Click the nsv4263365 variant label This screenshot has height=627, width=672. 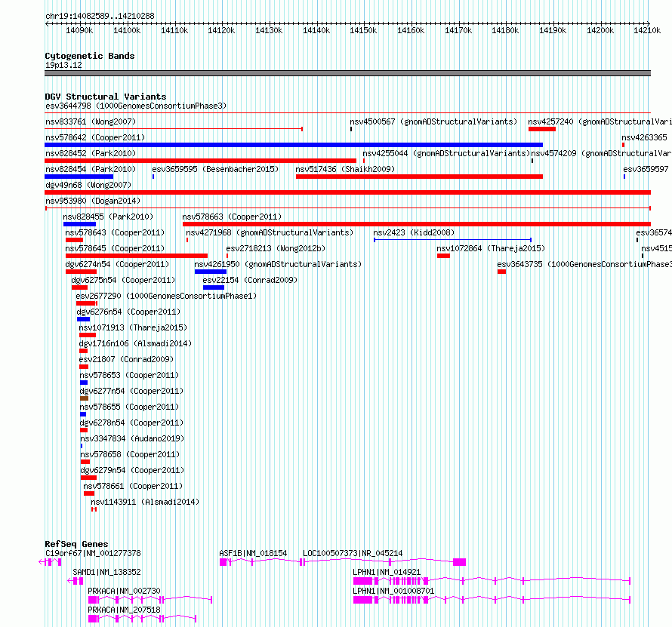[644, 137]
